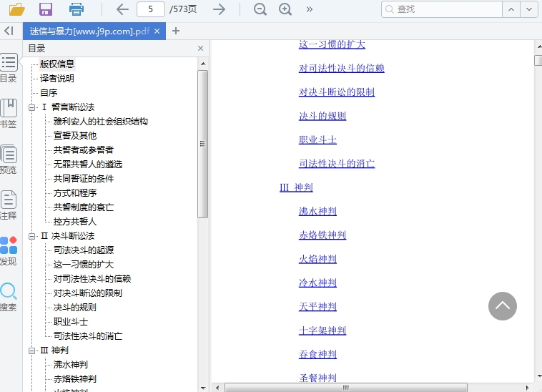Follow the 决斗的规则 page link
Viewport: 542px width, 392px height.
click(x=322, y=116)
